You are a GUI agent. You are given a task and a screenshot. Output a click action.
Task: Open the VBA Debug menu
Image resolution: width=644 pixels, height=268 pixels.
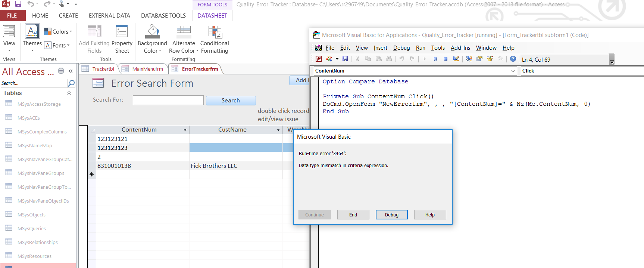point(401,48)
